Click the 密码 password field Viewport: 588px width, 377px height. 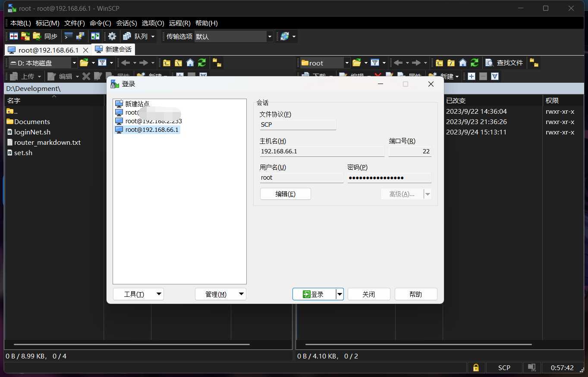[x=390, y=178]
